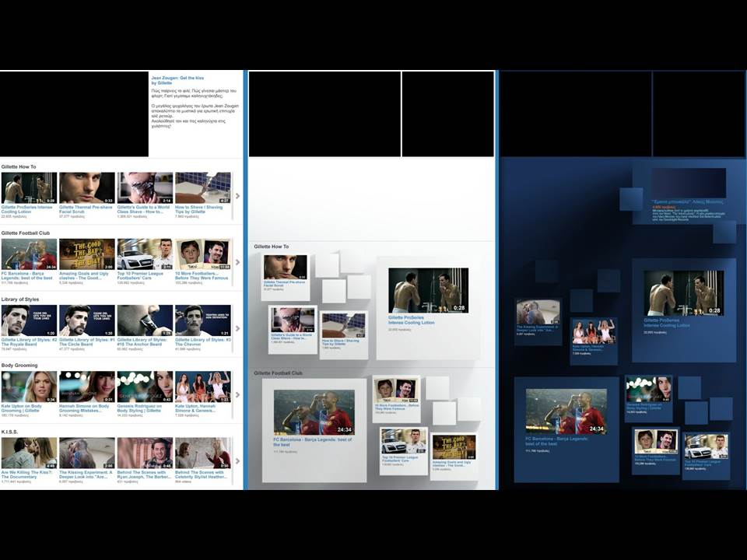747x560 pixels.
Task: Play Kate Upton on Body Grooming thumbnail
Action: 29,387
